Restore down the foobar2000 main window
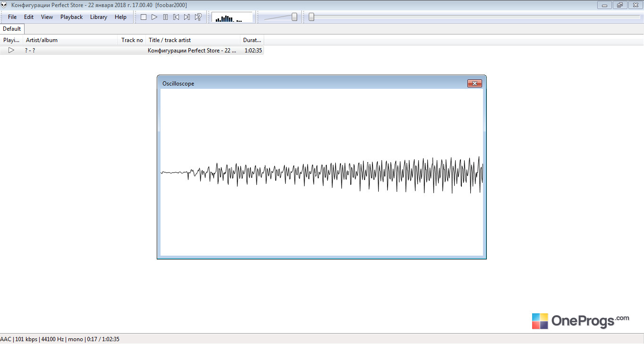Viewport: 644px width, 344px height. coord(620,5)
